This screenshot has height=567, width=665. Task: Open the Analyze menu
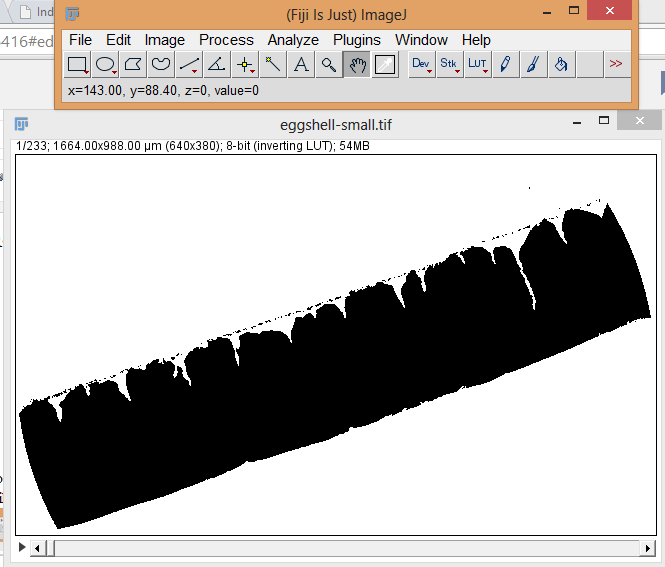click(x=293, y=40)
